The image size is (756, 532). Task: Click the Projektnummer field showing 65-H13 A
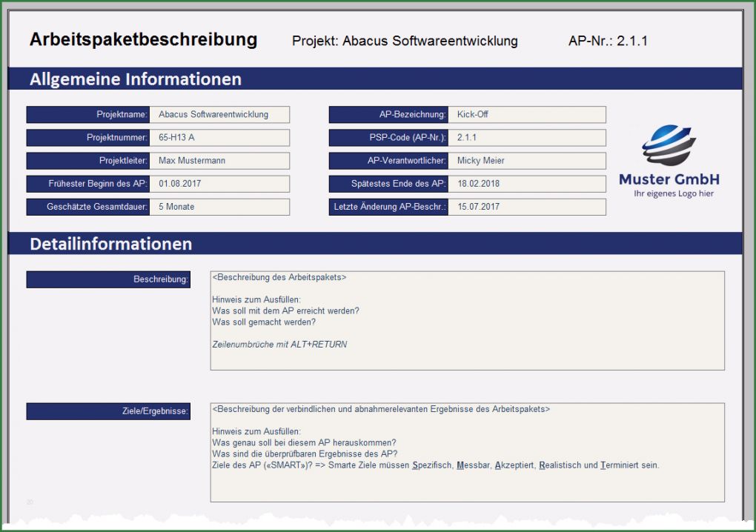point(219,138)
